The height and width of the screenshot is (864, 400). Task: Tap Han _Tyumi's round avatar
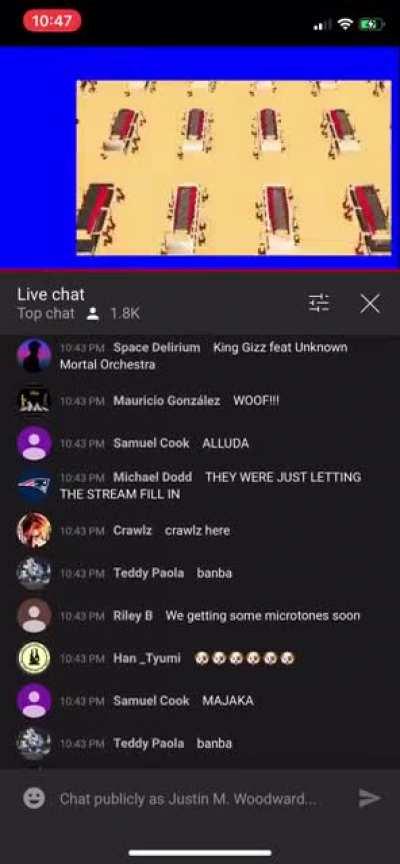tap(34, 658)
